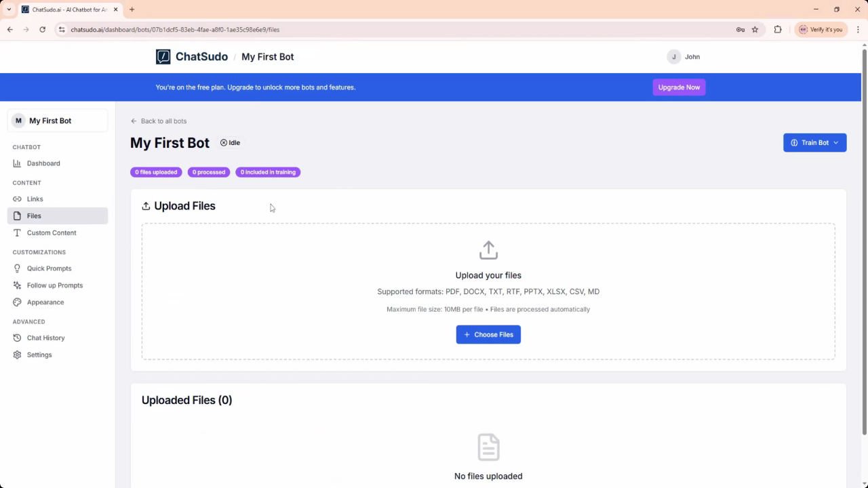Click the back arrow icon beside Back to all bots
Screen dimensions: 868x488
(x=134, y=121)
